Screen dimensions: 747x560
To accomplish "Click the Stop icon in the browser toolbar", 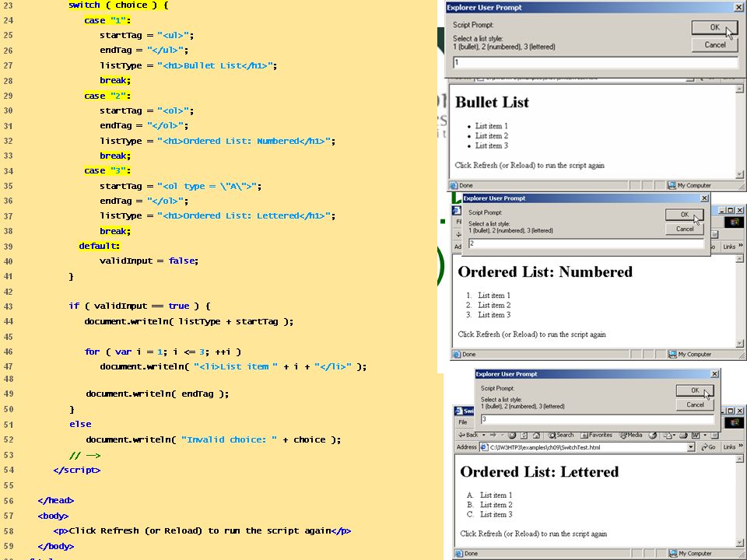I will pos(512,435).
